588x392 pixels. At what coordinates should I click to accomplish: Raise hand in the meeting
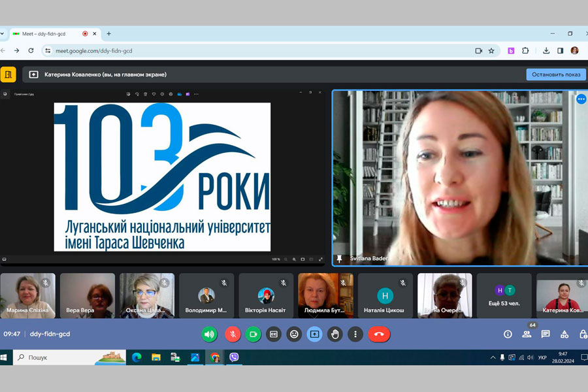click(x=335, y=334)
